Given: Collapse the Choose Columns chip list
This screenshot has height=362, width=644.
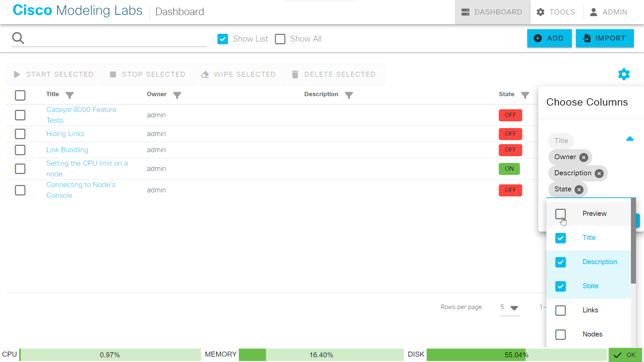Looking at the screenshot, I should coord(630,138).
